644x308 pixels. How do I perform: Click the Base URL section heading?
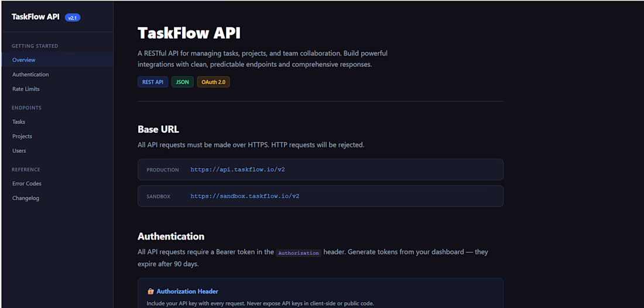[x=158, y=129]
